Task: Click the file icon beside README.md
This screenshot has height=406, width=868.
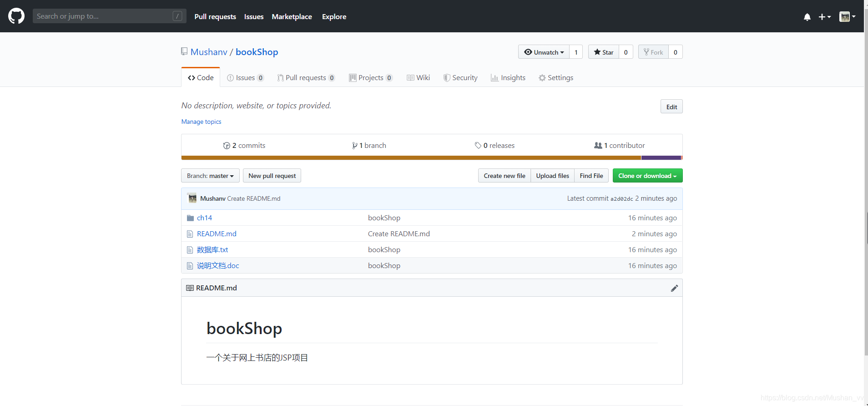Action: click(190, 234)
